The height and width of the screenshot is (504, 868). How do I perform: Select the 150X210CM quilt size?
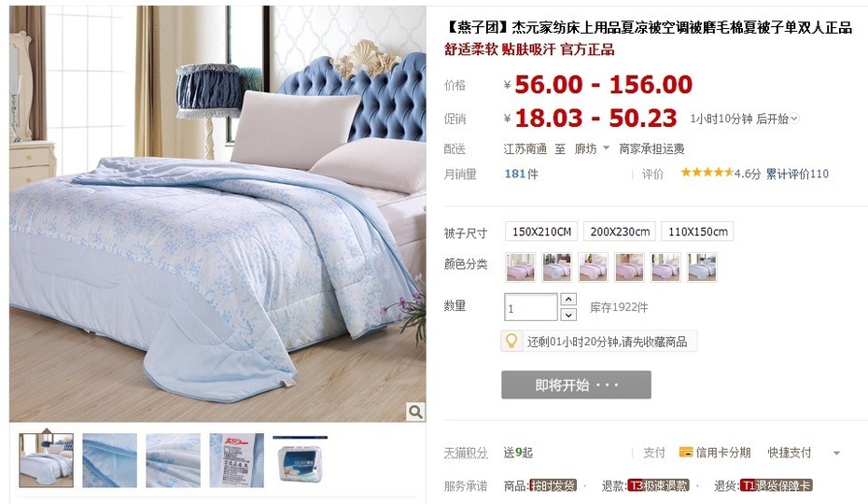coord(541,231)
